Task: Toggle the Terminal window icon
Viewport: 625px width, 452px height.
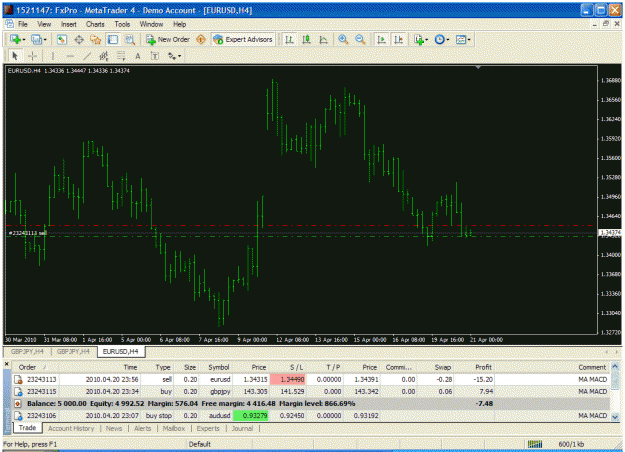Action: click(113, 39)
